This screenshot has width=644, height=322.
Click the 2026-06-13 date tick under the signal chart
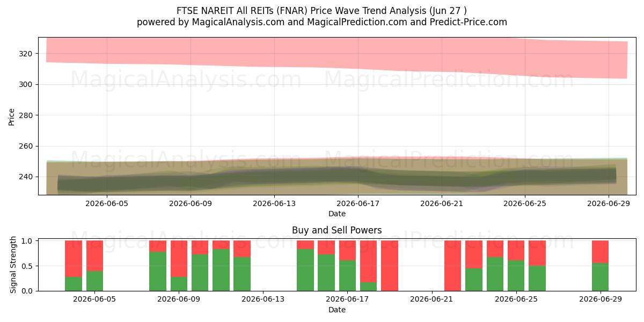[x=263, y=299]
